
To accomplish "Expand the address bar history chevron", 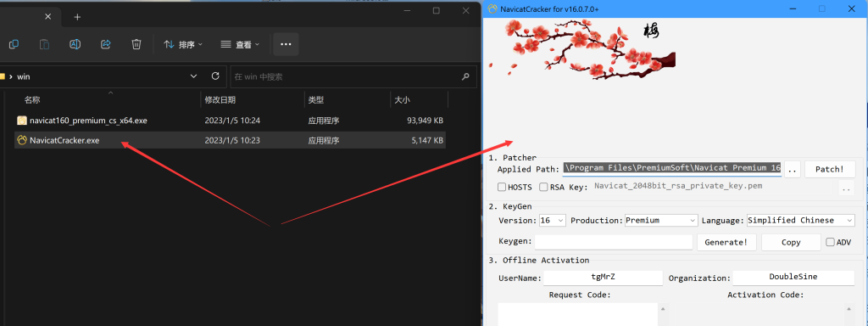I will pyautogui.click(x=193, y=76).
